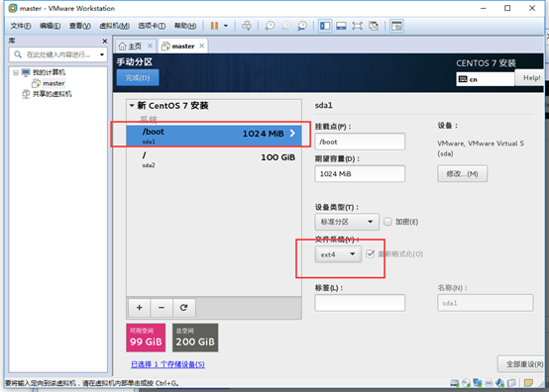Click the 全部重设(R) reset all button

click(520, 364)
